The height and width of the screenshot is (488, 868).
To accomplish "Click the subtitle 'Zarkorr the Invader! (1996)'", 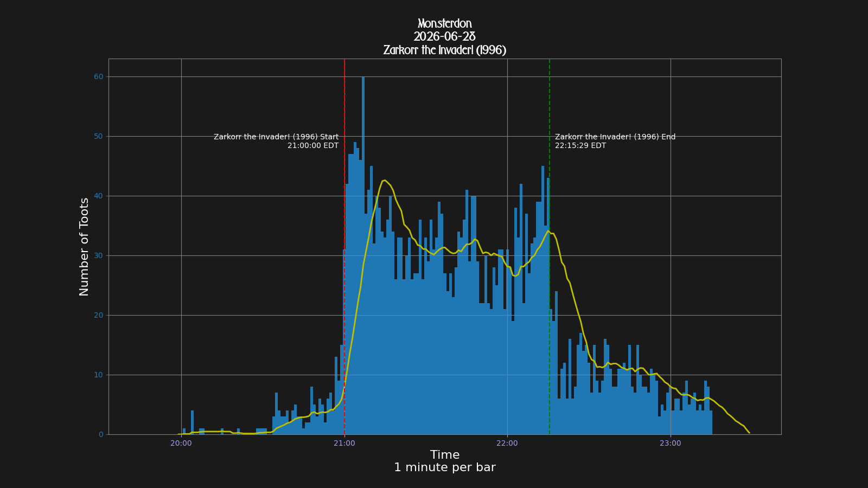I will point(445,50).
